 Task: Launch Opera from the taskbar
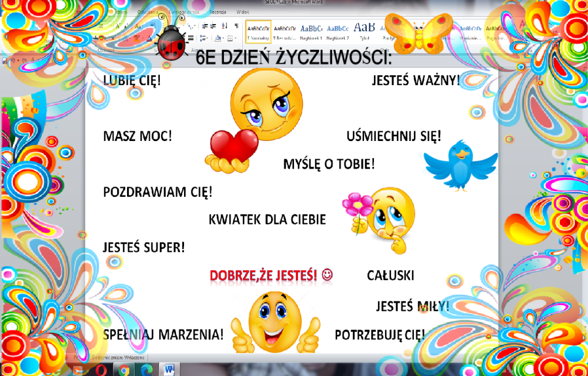tap(100, 369)
